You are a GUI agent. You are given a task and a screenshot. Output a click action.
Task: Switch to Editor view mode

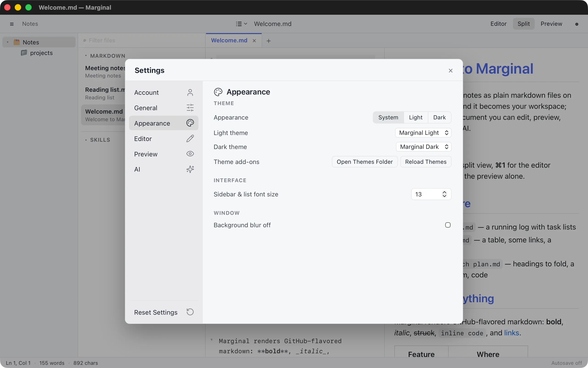point(498,24)
